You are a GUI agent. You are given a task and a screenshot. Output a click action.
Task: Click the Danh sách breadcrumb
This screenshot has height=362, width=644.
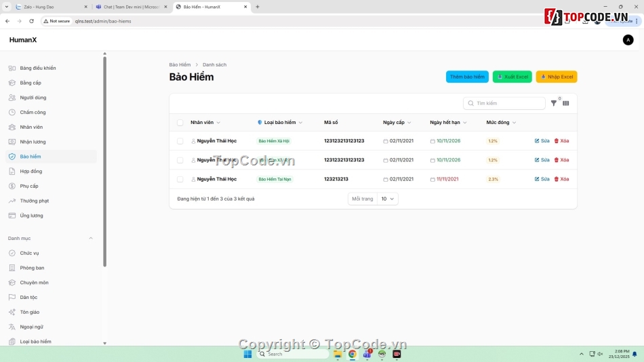tap(214, 65)
